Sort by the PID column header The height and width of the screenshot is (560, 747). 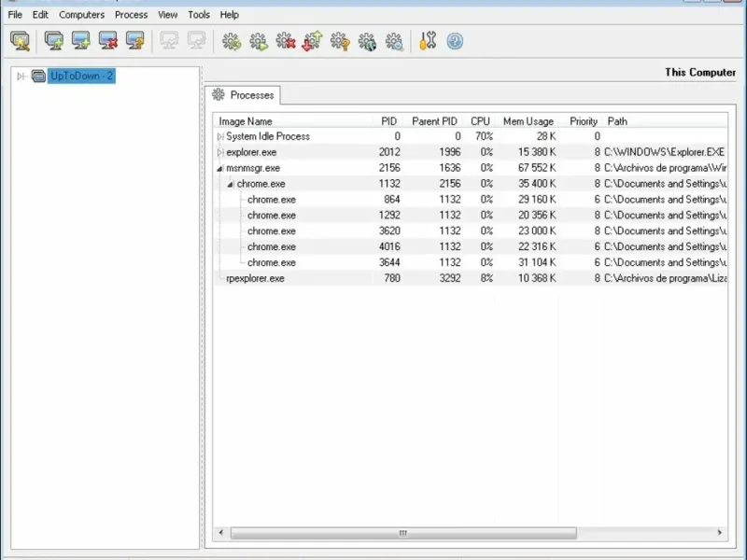click(388, 121)
